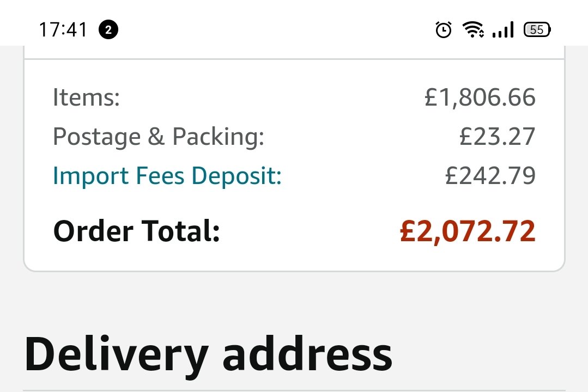588x392 pixels.
Task: Tap the notification count badge 2
Action: [x=108, y=29]
